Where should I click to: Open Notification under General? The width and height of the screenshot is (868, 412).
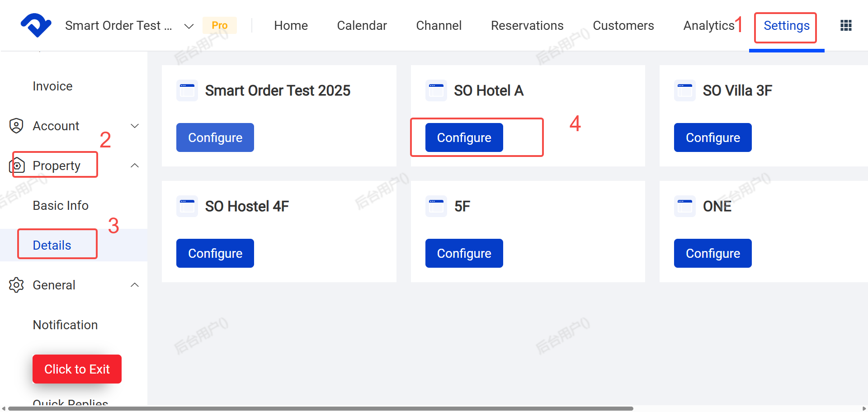tap(65, 325)
